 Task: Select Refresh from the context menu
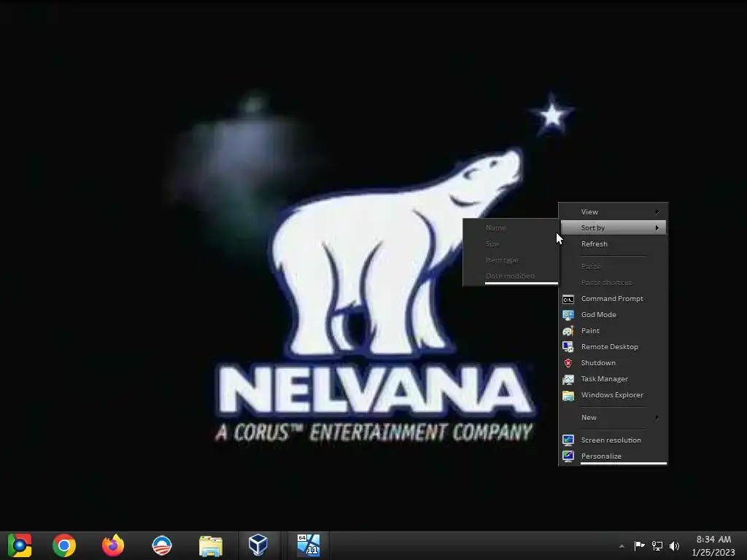(x=613, y=244)
